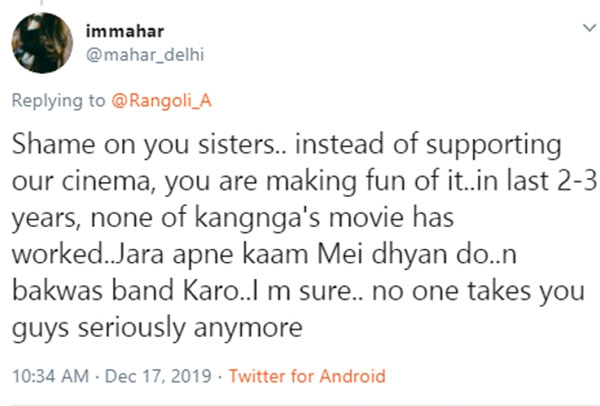Click the Dec 17, 2019 date
The image size is (600, 406).
pyautogui.click(x=158, y=376)
